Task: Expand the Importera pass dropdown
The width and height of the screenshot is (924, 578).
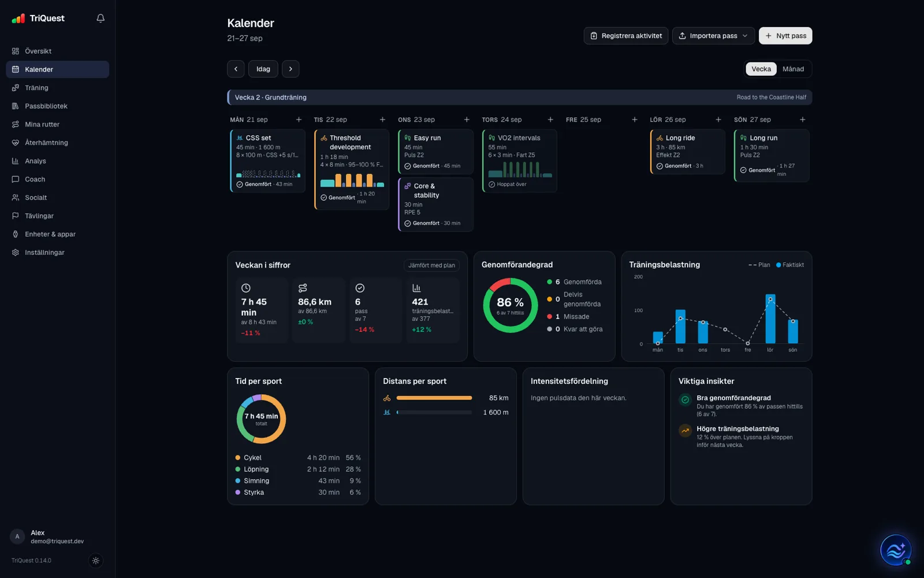Action: [x=713, y=36]
